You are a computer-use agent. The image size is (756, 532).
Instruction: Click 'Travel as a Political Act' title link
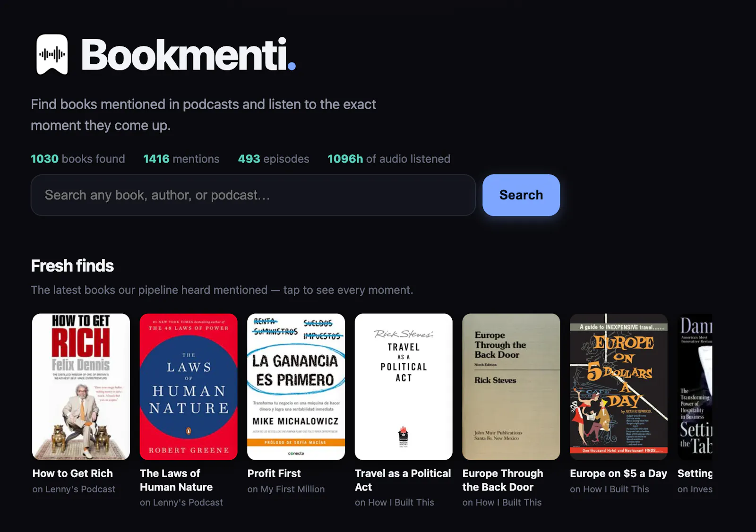point(403,480)
